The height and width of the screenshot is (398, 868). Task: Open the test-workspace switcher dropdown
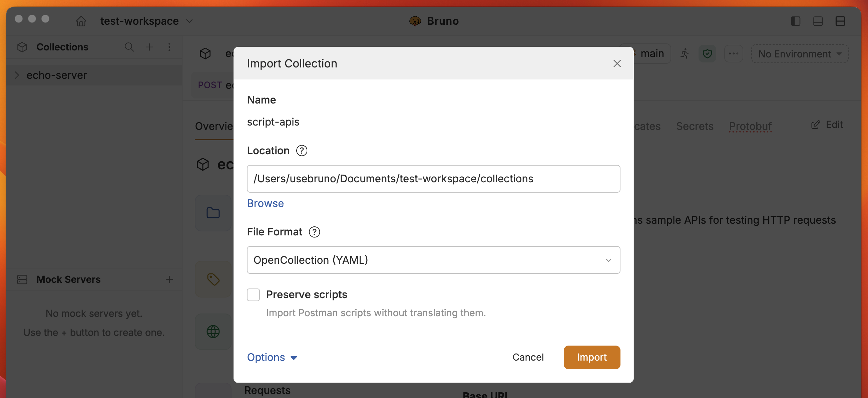[x=146, y=21]
